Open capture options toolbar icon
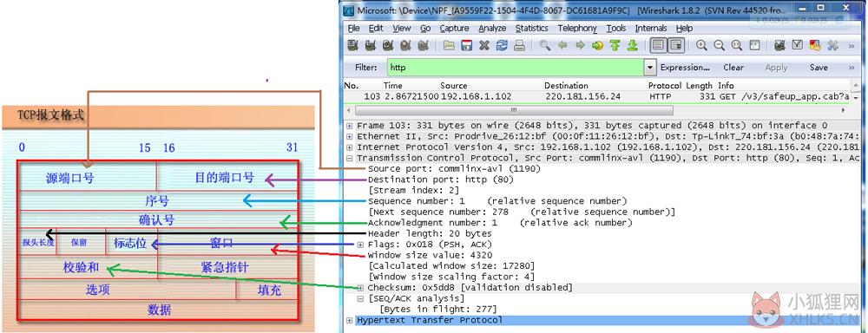The height and width of the screenshot is (333, 868). 371,46
